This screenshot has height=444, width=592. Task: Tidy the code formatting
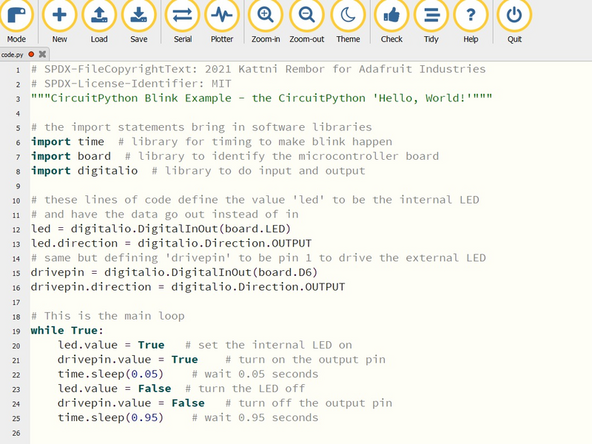(x=431, y=21)
